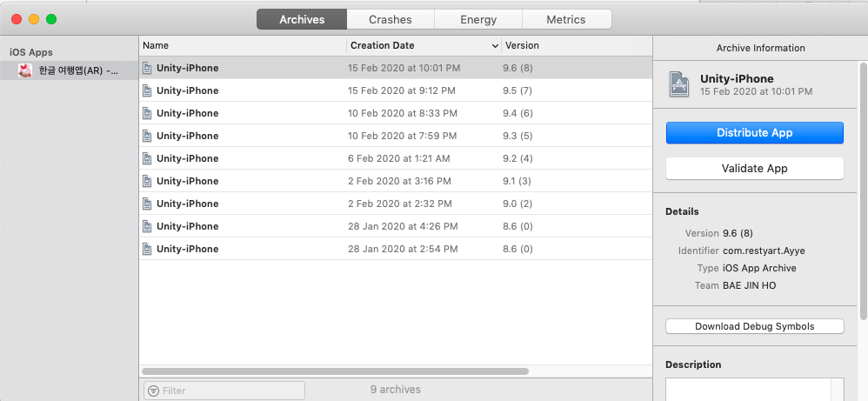Click the archive icon for version 9.4 (6)

(147, 114)
